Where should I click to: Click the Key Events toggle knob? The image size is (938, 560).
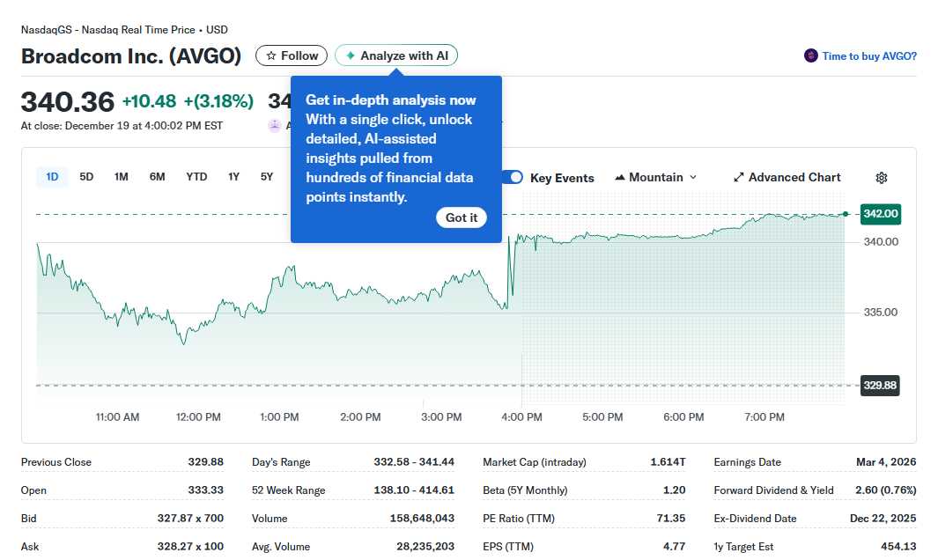(x=514, y=177)
